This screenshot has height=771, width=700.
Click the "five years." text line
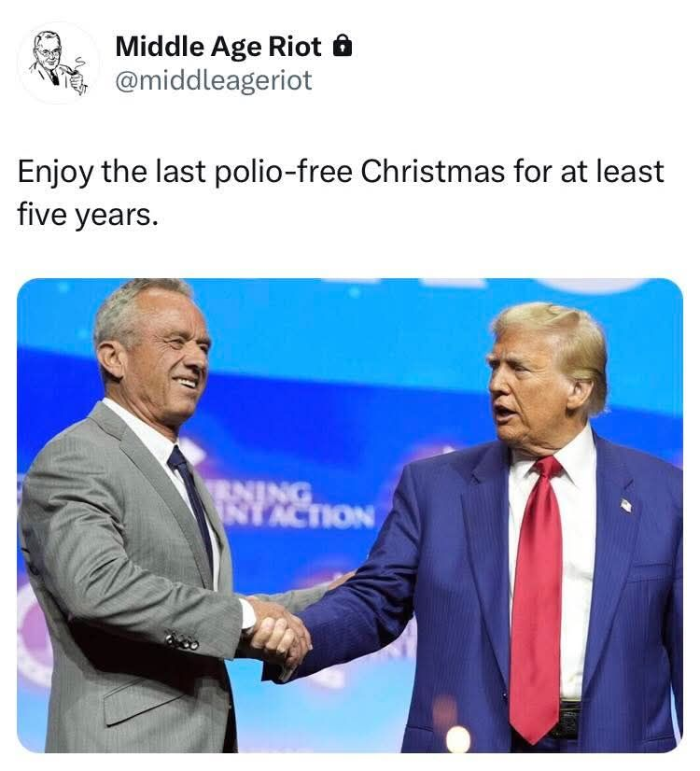[x=88, y=216]
